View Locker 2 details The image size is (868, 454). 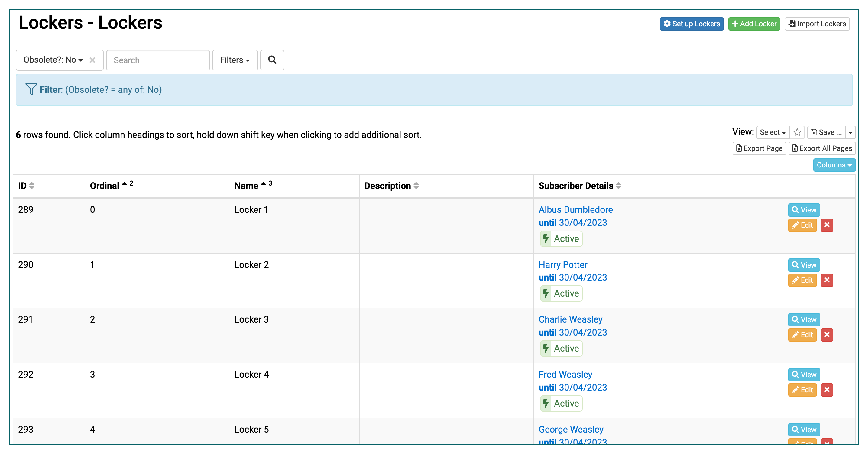(804, 265)
